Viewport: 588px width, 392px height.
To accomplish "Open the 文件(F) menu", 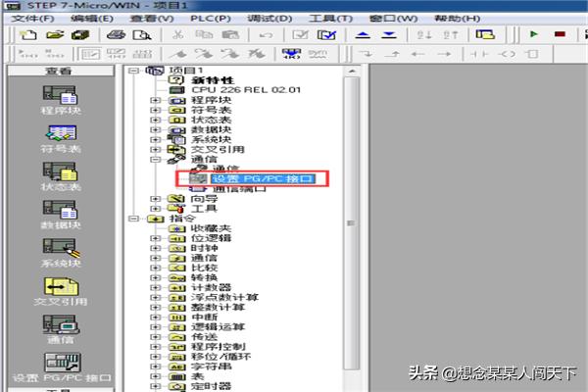I will tap(32, 19).
